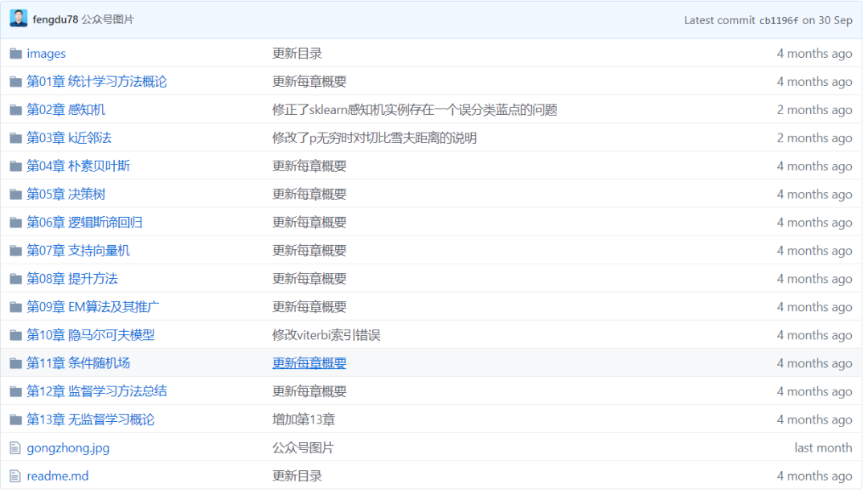Viewport: 868px width, 495px height.
Task: Click folder icon for 第03章 k近邻法
Action: 15,138
